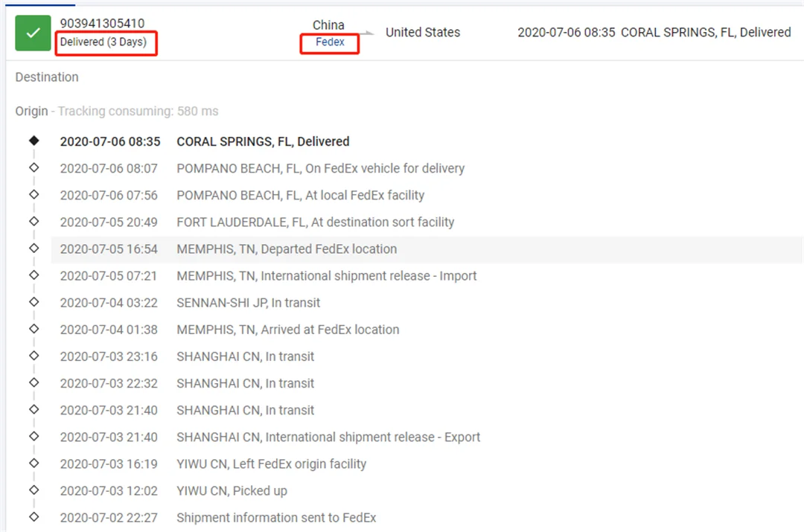
Task: Select event International shipment release - Import
Action: (x=327, y=276)
